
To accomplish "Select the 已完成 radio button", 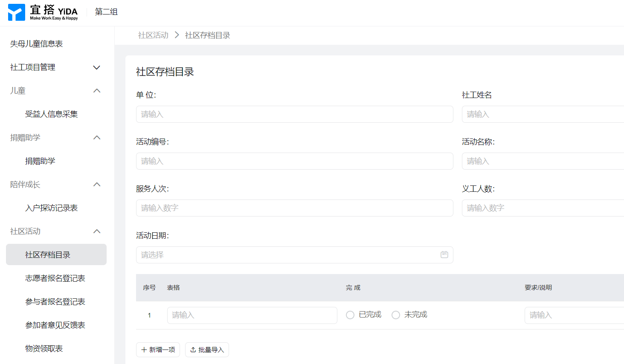I will pos(350,315).
